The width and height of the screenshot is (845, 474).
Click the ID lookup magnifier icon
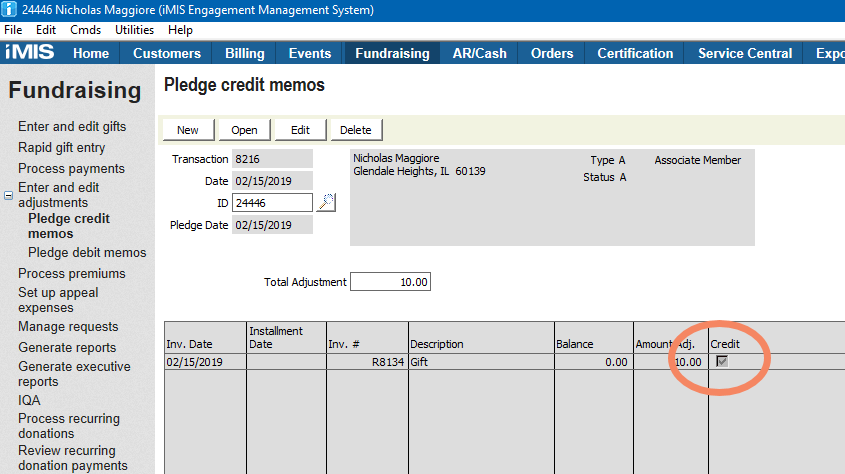click(x=326, y=203)
